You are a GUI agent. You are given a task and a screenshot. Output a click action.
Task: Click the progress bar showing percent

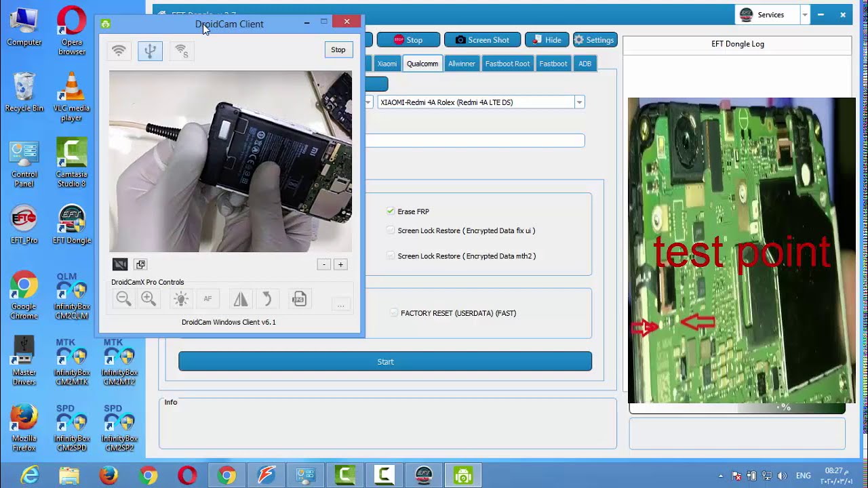(737, 407)
